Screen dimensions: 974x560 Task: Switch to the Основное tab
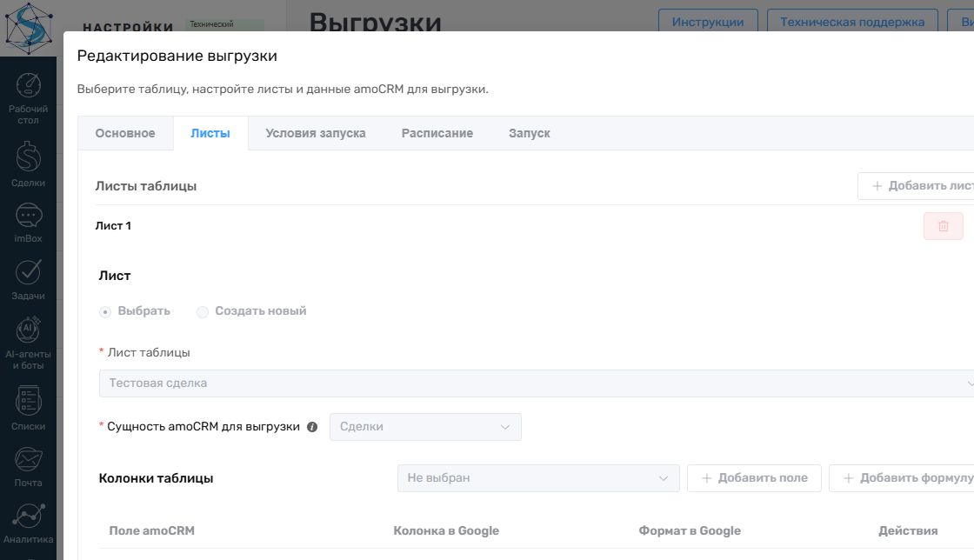tap(125, 133)
